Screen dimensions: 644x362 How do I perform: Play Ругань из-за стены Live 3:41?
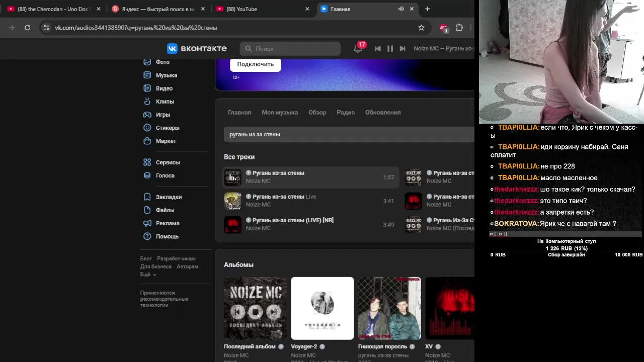pos(311,201)
